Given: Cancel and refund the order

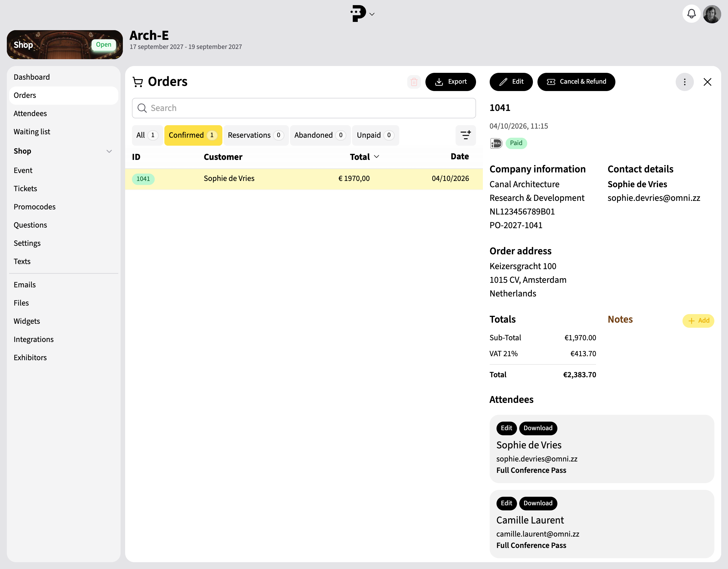Looking at the screenshot, I should pyautogui.click(x=576, y=82).
